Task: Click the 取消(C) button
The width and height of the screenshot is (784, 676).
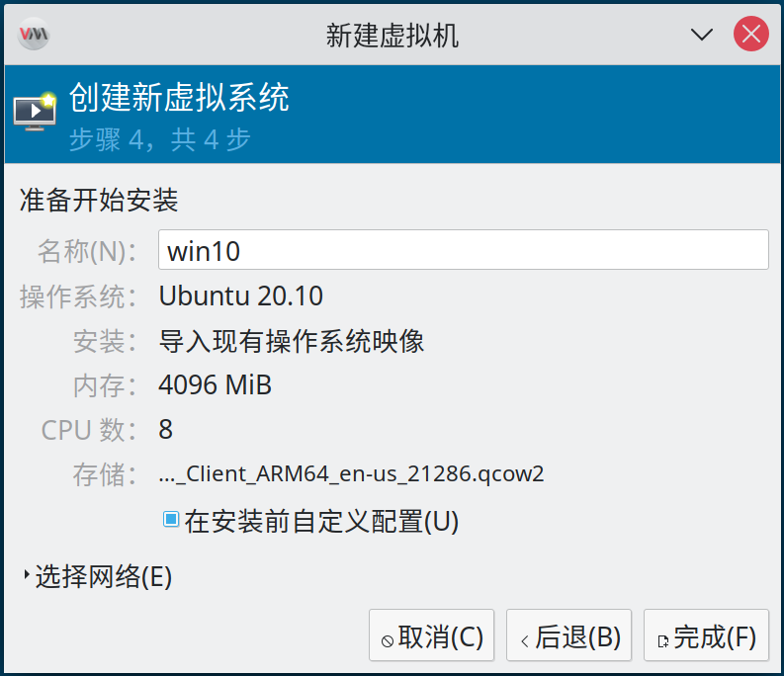Action: click(431, 635)
